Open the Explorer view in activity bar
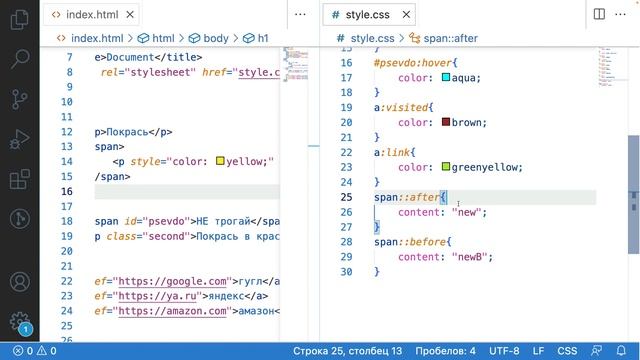Screen dimensions: 640x360 pyautogui.click(x=19, y=20)
